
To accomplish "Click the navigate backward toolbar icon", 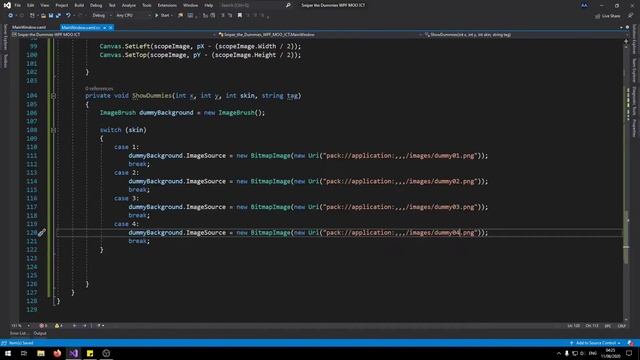I will (x=10, y=16).
